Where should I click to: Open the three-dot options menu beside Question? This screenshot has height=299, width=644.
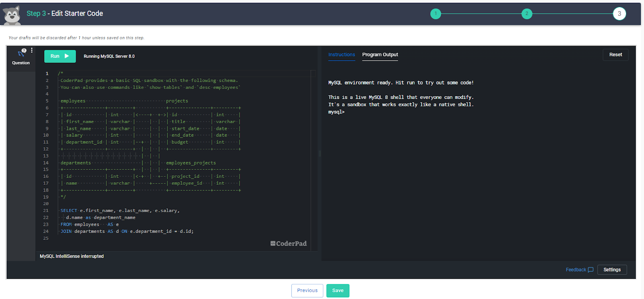pos(32,50)
